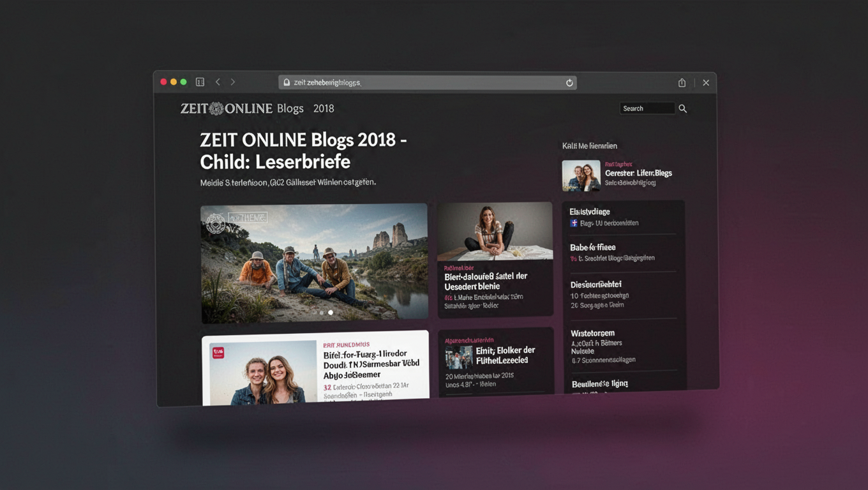868x490 pixels.
Task: Go forward with the right arrow
Action: point(233,82)
